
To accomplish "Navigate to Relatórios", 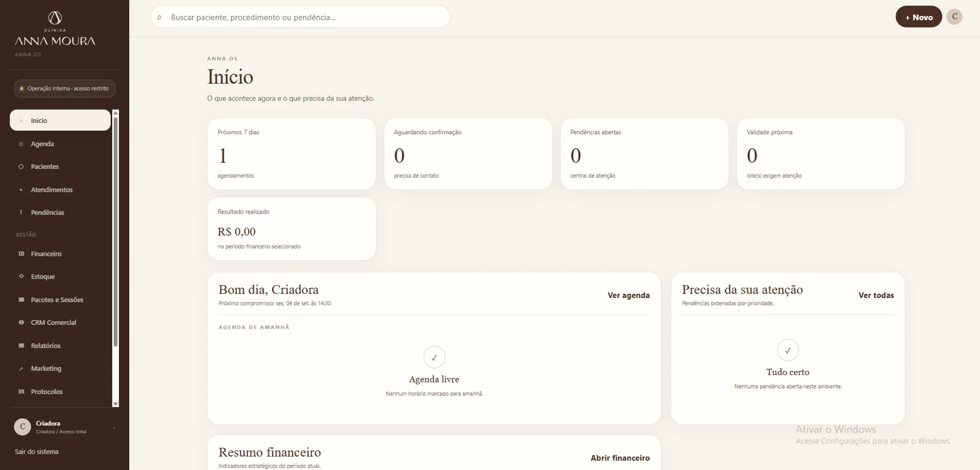I will 60,346.
